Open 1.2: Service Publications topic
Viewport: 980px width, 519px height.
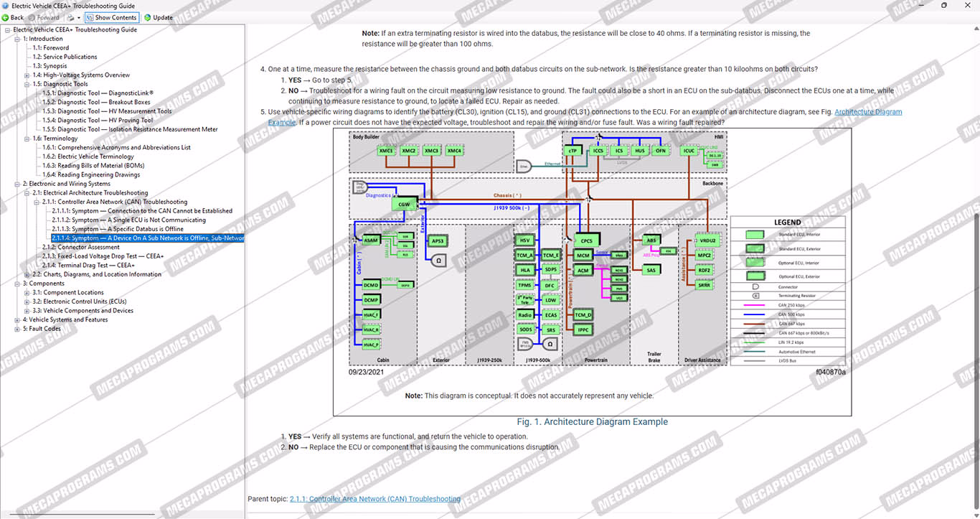pos(65,57)
